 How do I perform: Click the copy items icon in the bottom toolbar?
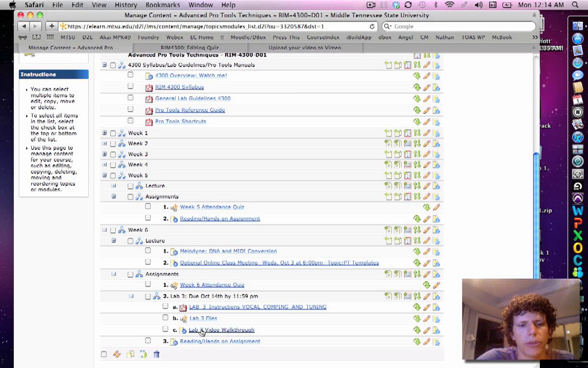(130, 354)
